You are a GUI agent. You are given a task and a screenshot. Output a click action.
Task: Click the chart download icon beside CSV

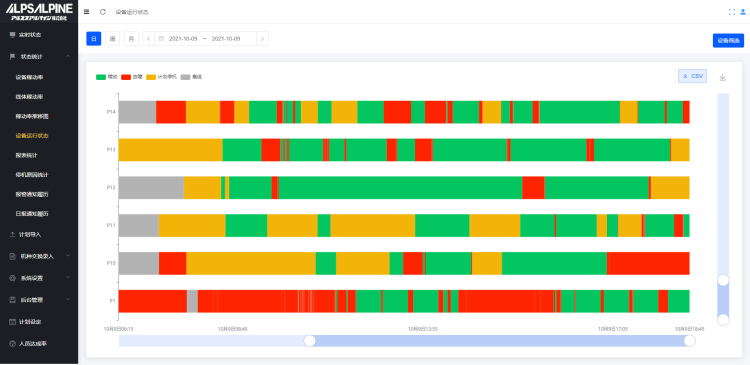pos(723,77)
